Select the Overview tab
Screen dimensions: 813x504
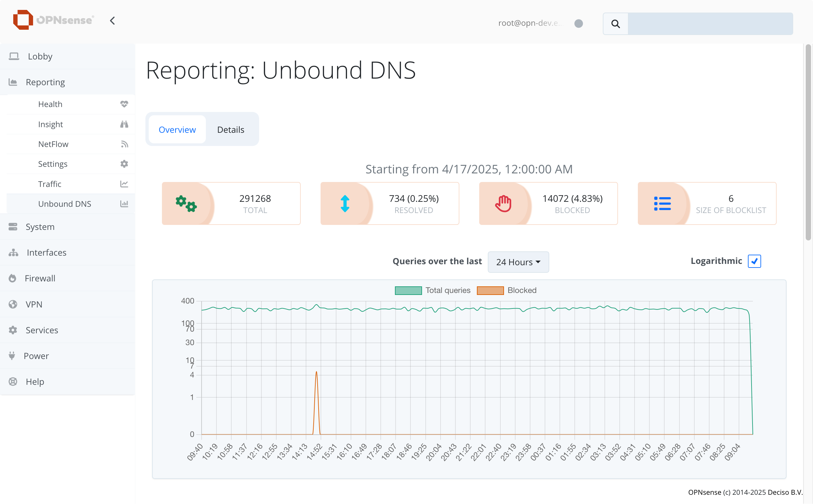coord(177,130)
